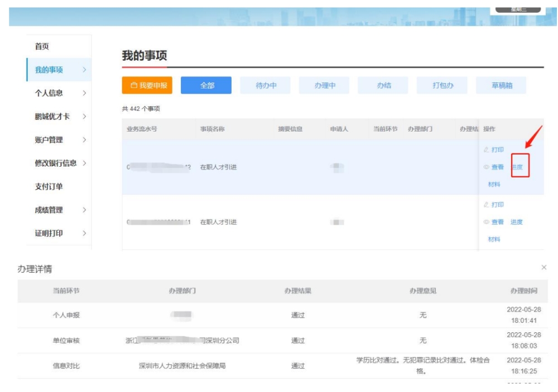This screenshot has height=392, width=558.
Task: Click 通过 result in 信息对比 row
Action: pyautogui.click(x=298, y=366)
